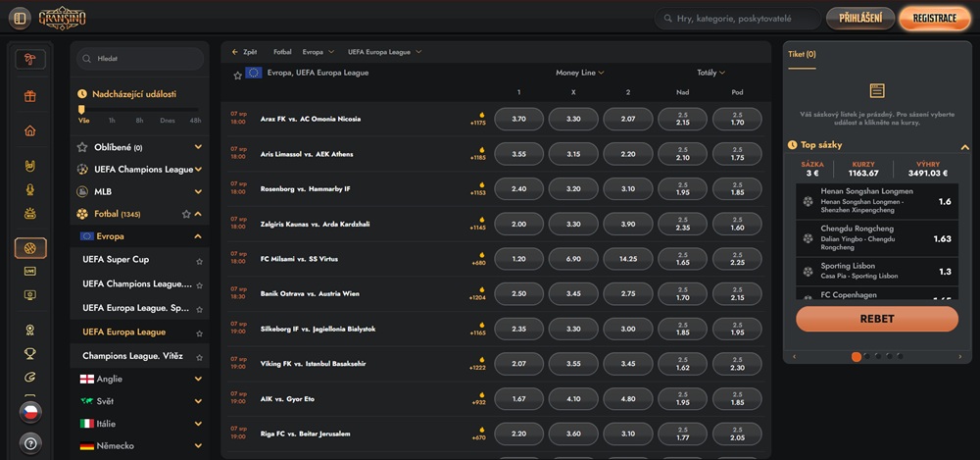980x460 pixels.
Task: Click the upcoming events time slider handle
Action: (81, 109)
